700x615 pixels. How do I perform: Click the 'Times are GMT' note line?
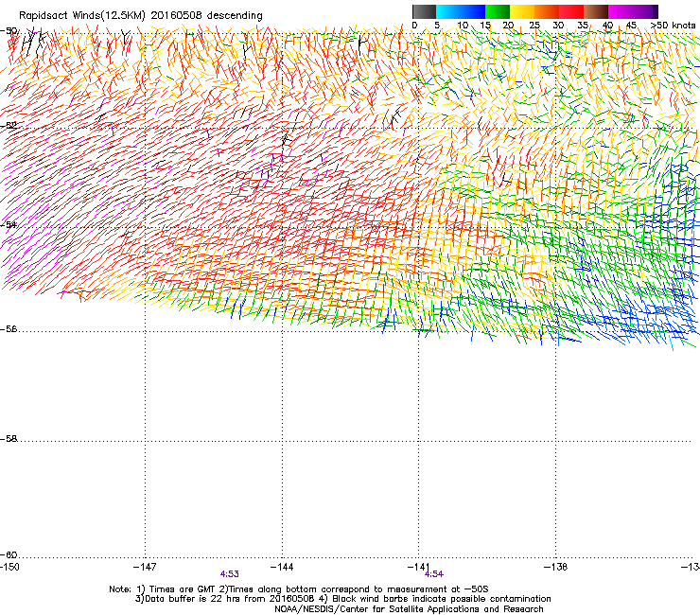point(299,589)
